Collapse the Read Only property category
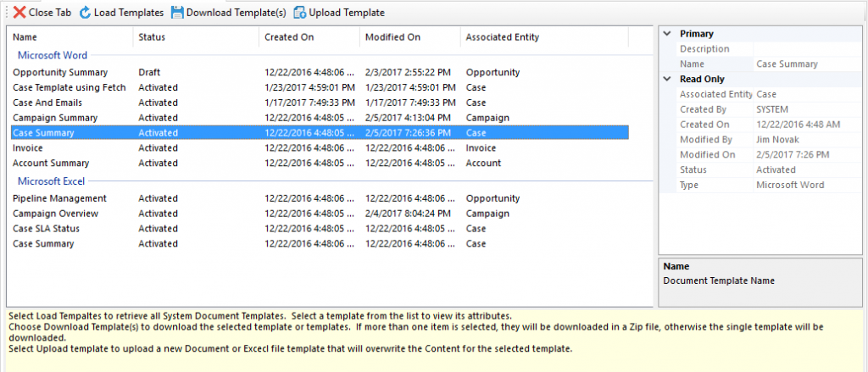Viewport: 868px width, 372px height. point(667,79)
